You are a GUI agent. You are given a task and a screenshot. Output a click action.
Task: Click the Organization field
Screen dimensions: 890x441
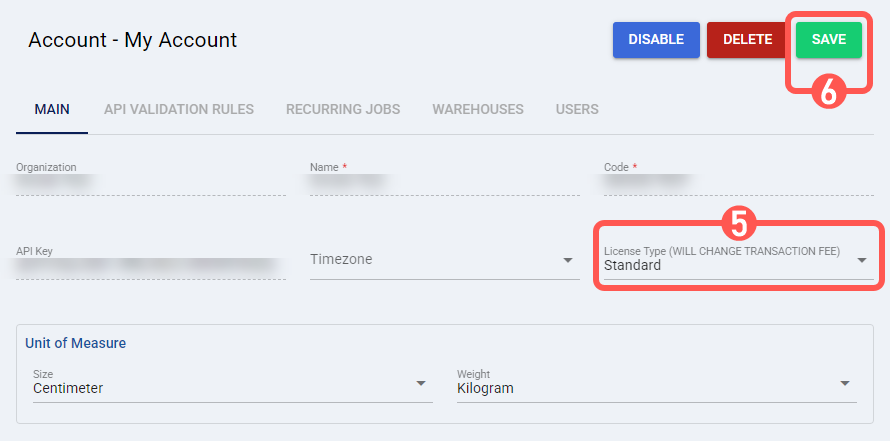[x=150, y=180]
